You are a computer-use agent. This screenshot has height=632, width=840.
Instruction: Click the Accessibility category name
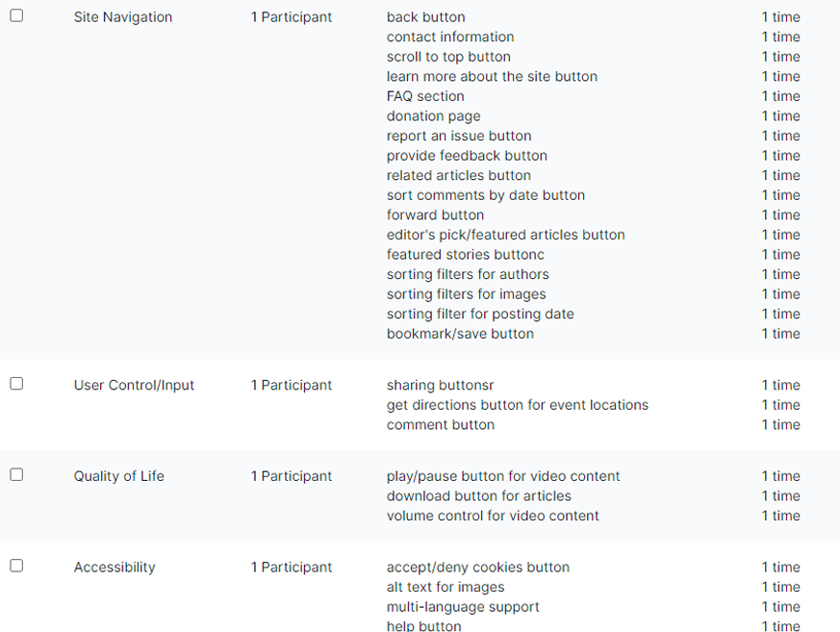115,568
